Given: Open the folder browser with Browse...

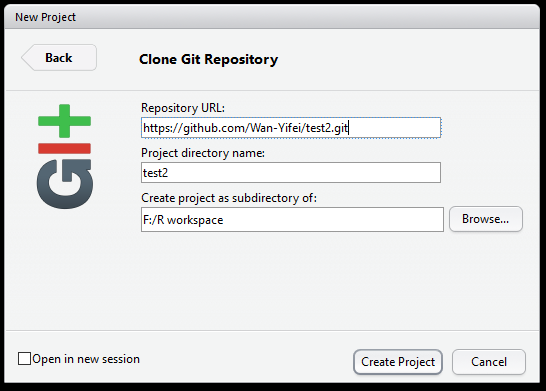Looking at the screenshot, I should point(486,219).
